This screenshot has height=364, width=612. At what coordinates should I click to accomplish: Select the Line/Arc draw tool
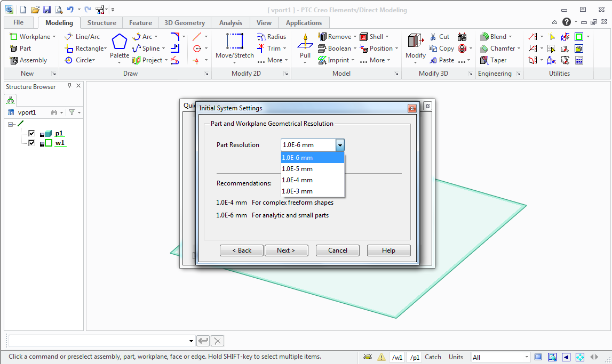click(x=82, y=37)
